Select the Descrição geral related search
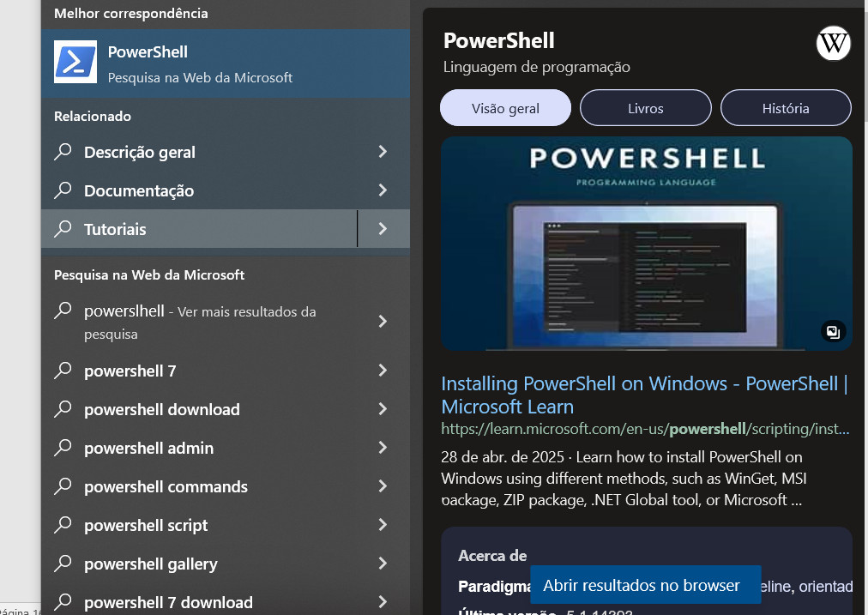This screenshot has height=615, width=868. tap(226, 152)
